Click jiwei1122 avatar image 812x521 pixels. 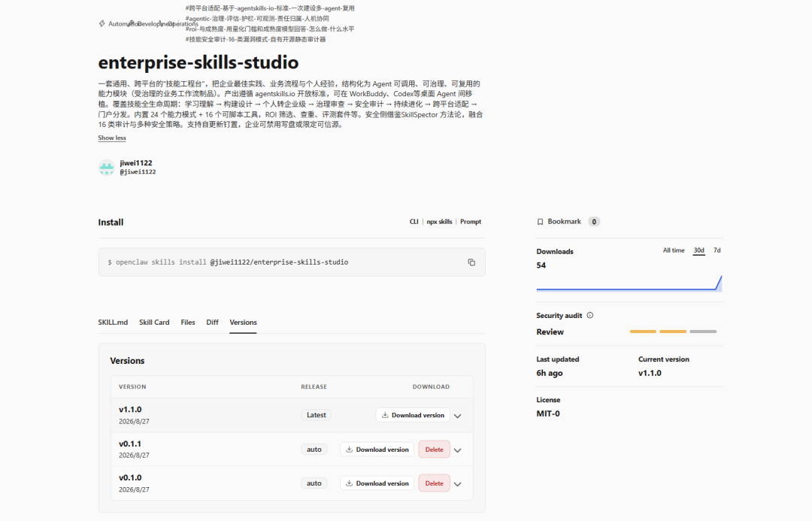point(107,168)
